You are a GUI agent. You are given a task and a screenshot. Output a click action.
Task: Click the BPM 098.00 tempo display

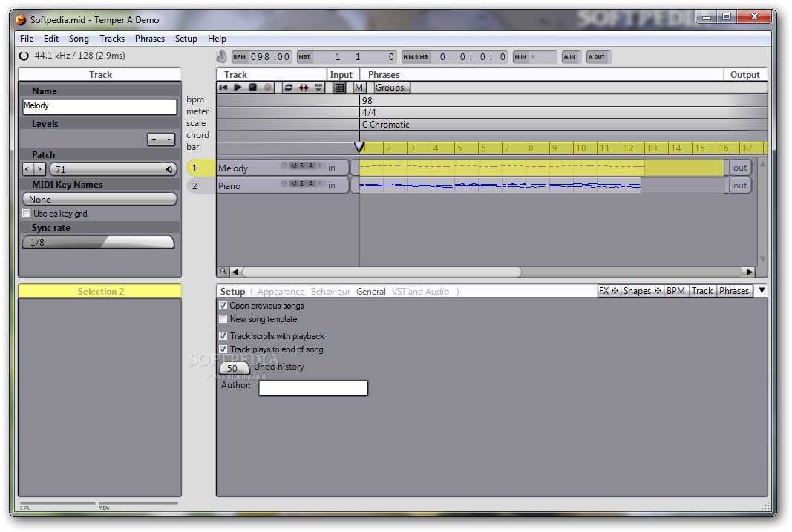[x=261, y=56]
